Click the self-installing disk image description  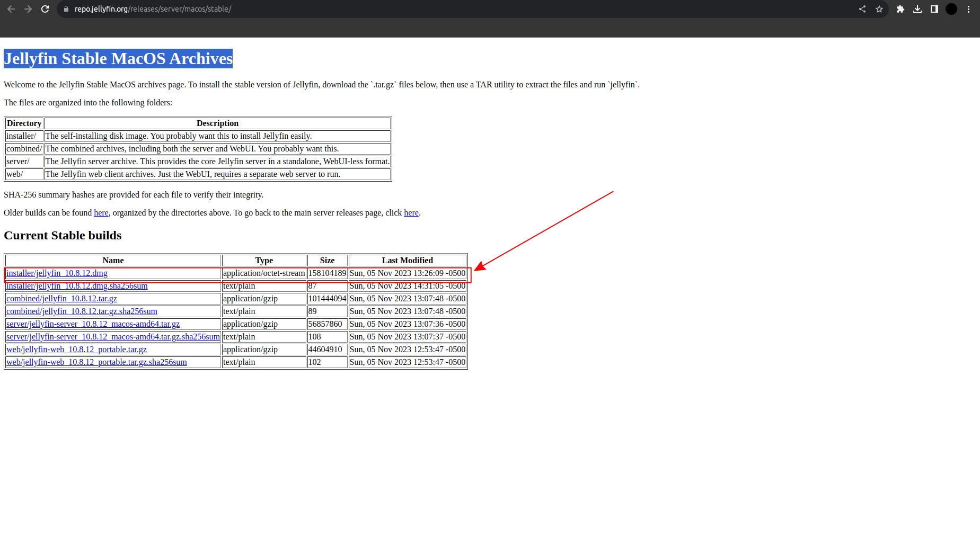point(217,136)
